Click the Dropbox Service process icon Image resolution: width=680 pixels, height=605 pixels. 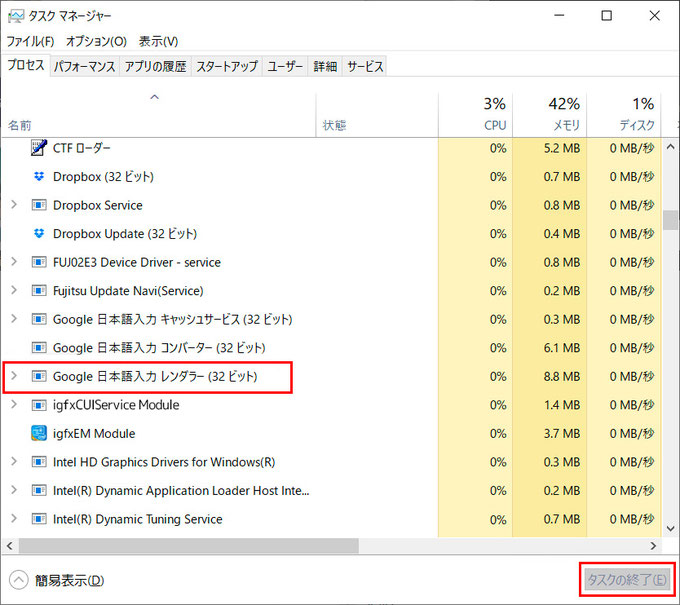[x=39, y=205]
